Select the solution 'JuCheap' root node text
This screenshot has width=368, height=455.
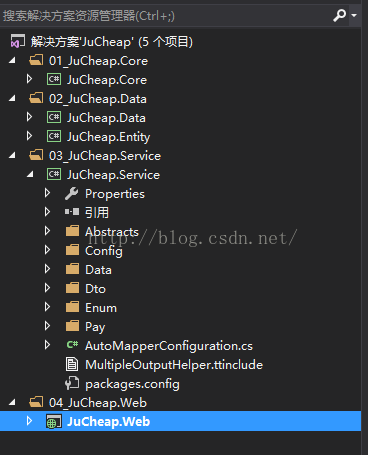point(112,42)
